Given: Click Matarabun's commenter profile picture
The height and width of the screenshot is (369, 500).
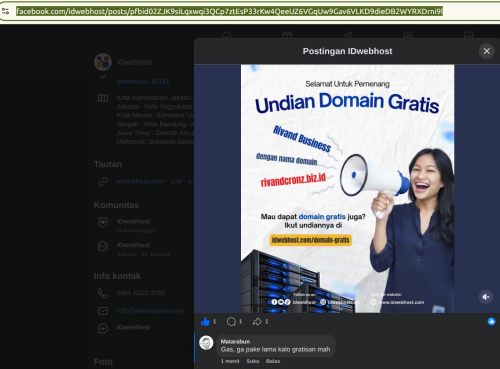Looking at the screenshot, I should (206, 343).
